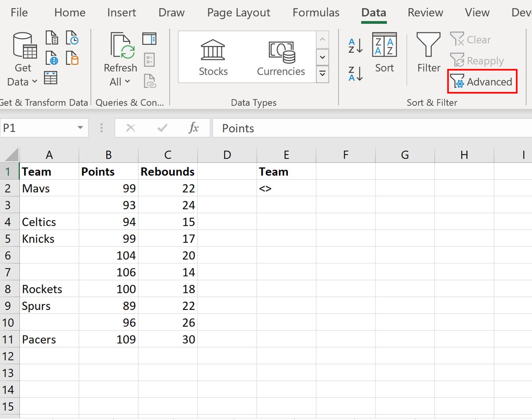Open the Sort dialog
This screenshot has height=420, width=532.
[384, 54]
